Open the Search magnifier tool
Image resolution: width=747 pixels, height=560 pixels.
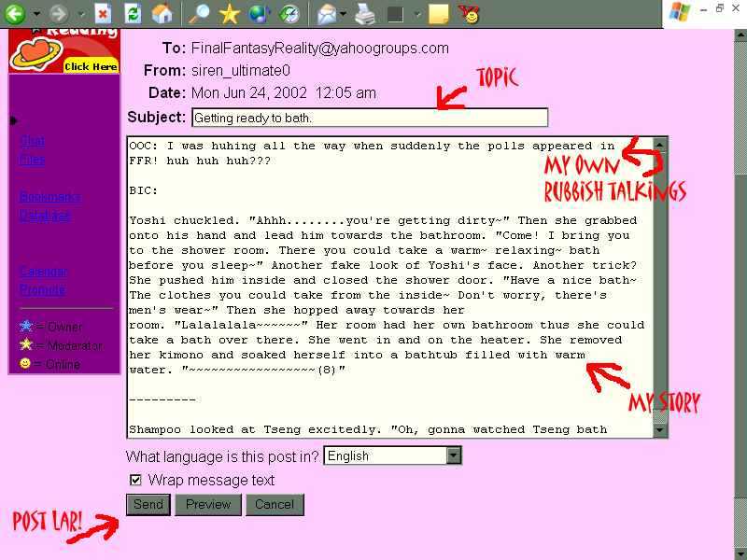point(198,13)
